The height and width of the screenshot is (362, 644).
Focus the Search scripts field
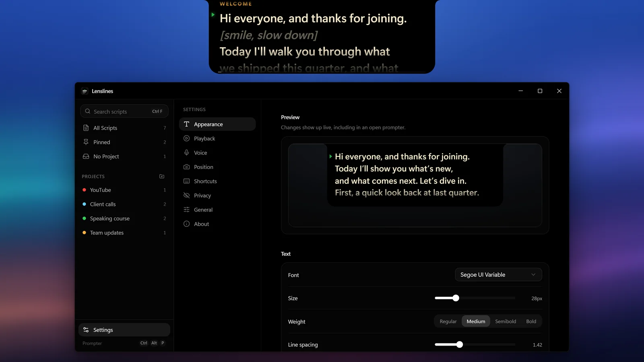click(124, 111)
